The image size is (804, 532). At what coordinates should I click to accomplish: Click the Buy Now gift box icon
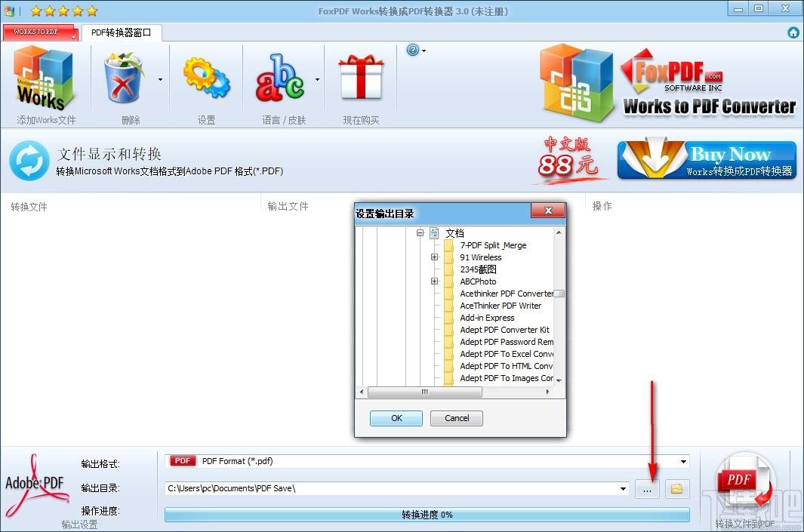click(361, 77)
